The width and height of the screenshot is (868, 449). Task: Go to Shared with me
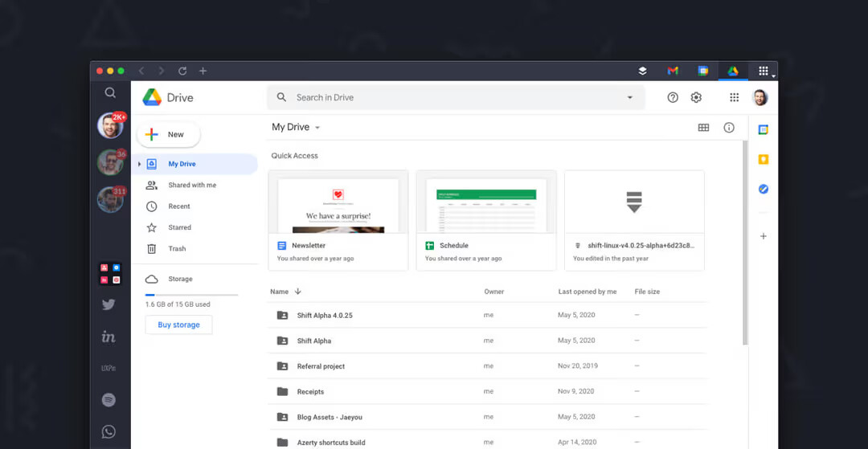[x=191, y=185]
